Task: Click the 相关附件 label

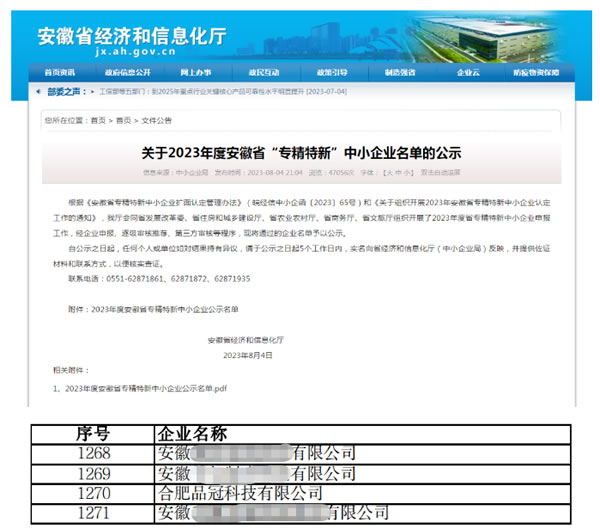Action: [71, 370]
